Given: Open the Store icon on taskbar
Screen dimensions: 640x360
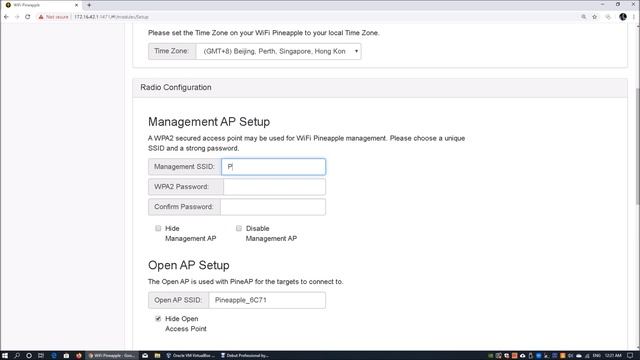Looking at the screenshot, I should [66, 356].
